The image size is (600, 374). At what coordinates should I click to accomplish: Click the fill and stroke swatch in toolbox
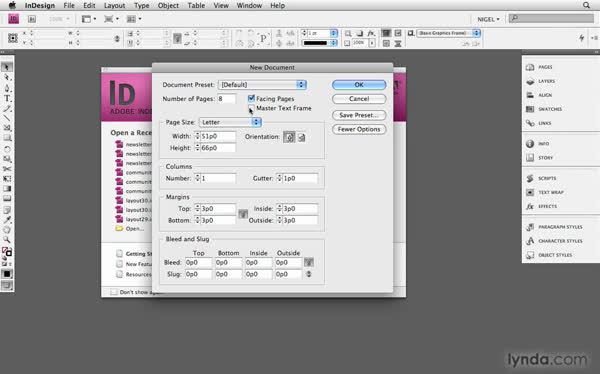click(x=7, y=252)
